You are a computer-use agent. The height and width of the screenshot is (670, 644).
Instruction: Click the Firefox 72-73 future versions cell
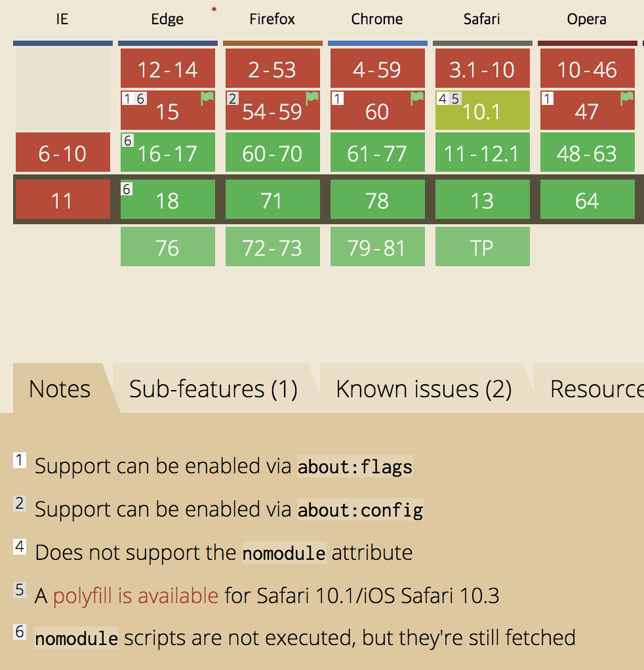pos(272,247)
